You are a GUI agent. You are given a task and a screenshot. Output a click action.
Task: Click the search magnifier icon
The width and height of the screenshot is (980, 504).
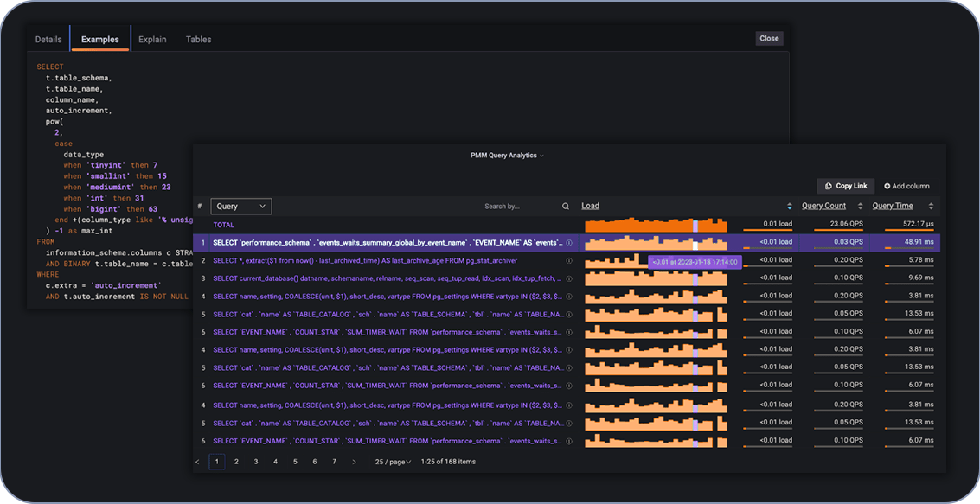[x=566, y=206]
